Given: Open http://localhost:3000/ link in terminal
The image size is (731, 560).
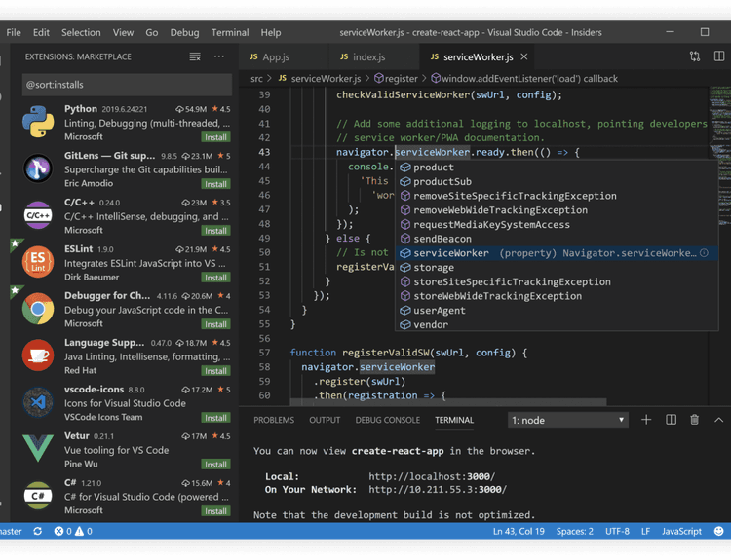Looking at the screenshot, I should click(x=432, y=476).
